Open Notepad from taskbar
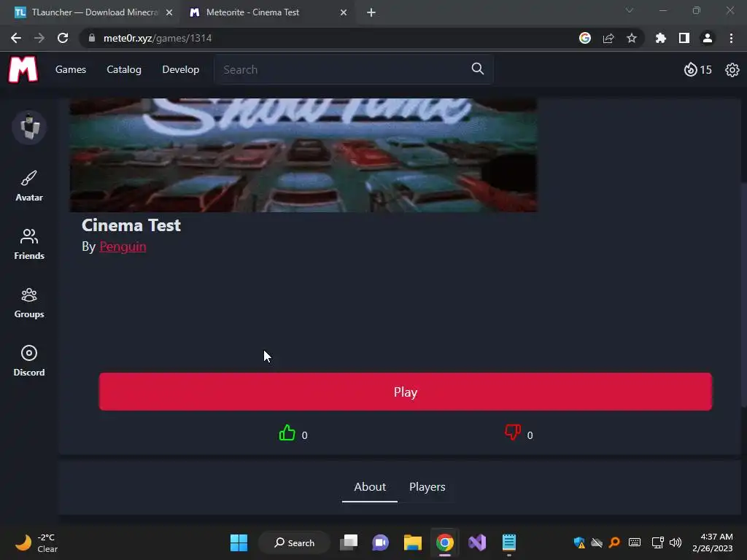747x560 pixels. pos(508,542)
